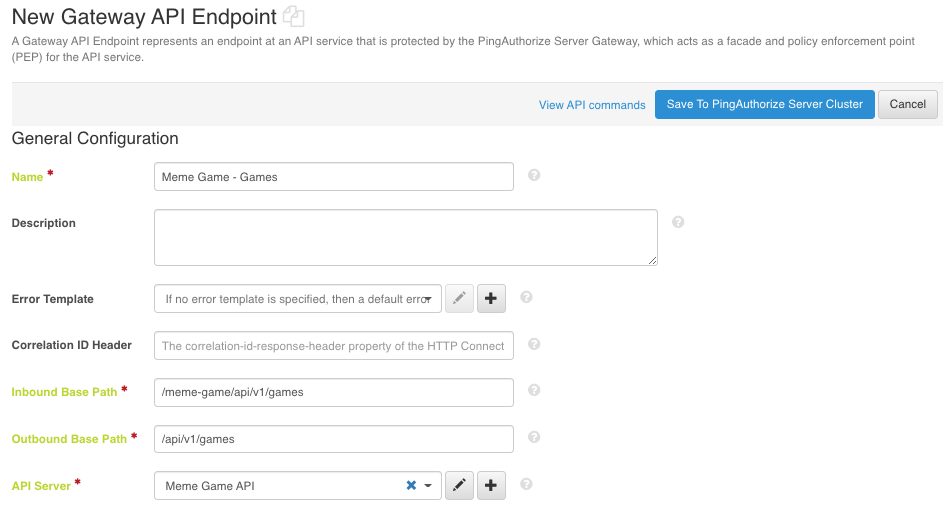Click the help icon for API Server
Image resolution: width=951 pixels, height=513 pixels.
[526, 484]
